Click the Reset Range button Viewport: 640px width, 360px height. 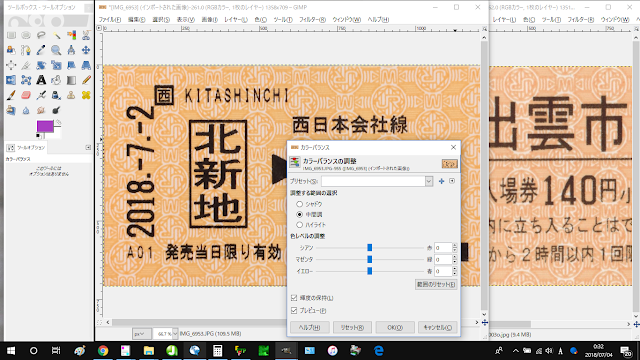pyautogui.click(x=436, y=284)
